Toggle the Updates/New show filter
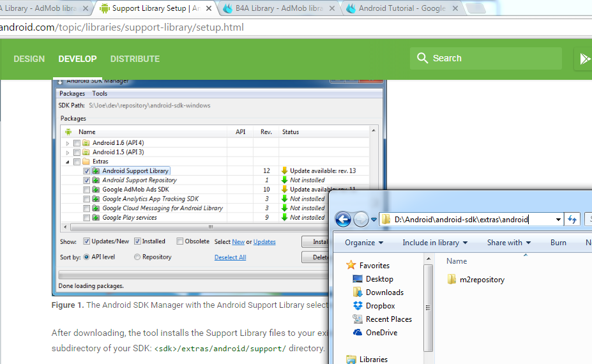Screen dimensions: 592x364 click(x=86, y=241)
